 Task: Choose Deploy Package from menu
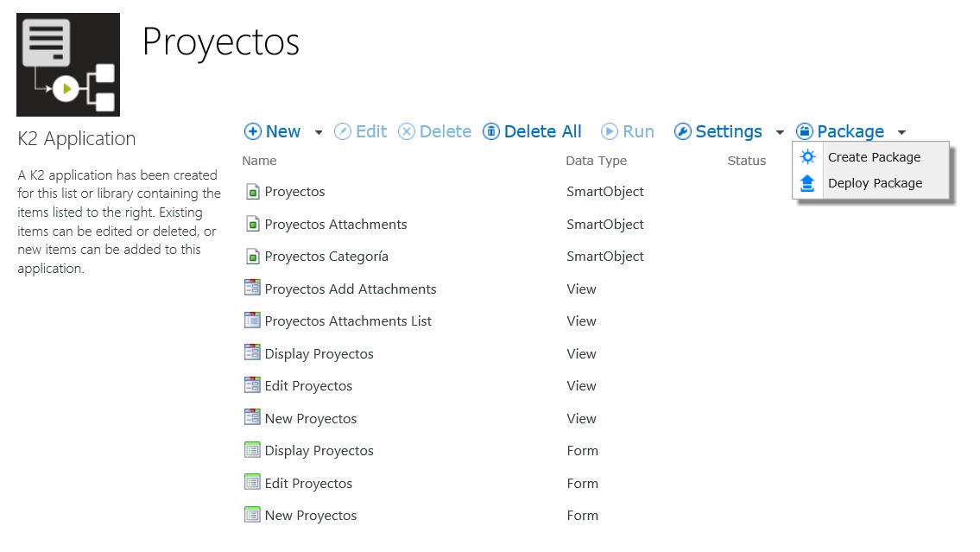click(875, 183)
